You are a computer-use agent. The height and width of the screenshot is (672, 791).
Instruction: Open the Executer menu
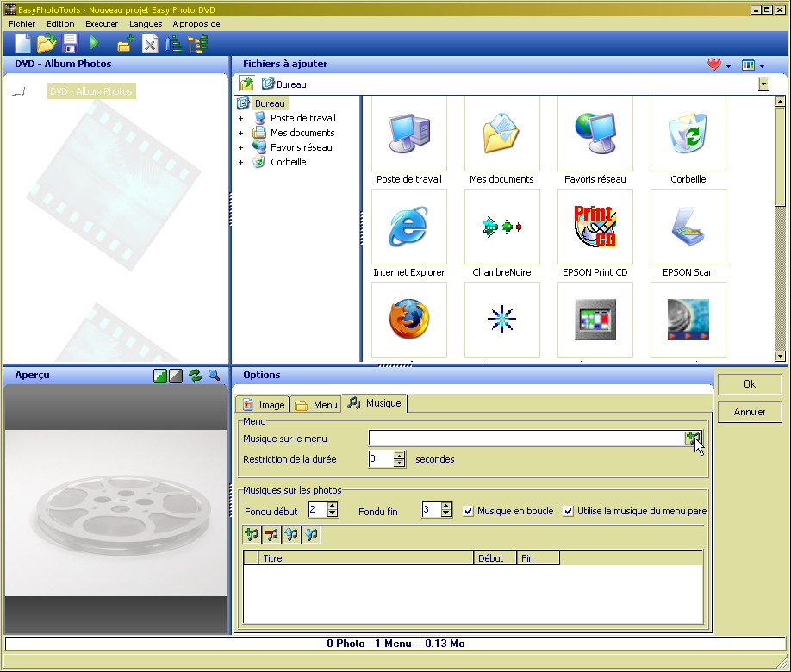coord(102,24)
